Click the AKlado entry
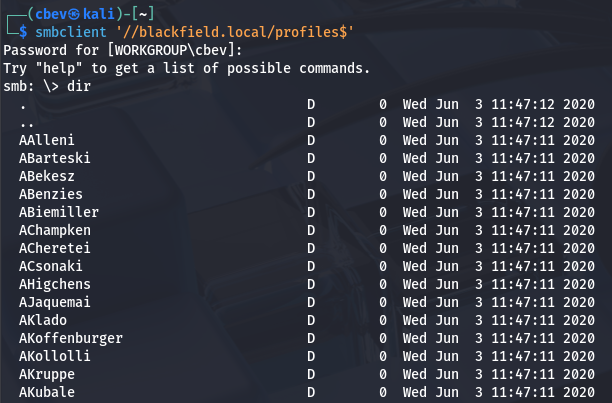 point(42,320)
